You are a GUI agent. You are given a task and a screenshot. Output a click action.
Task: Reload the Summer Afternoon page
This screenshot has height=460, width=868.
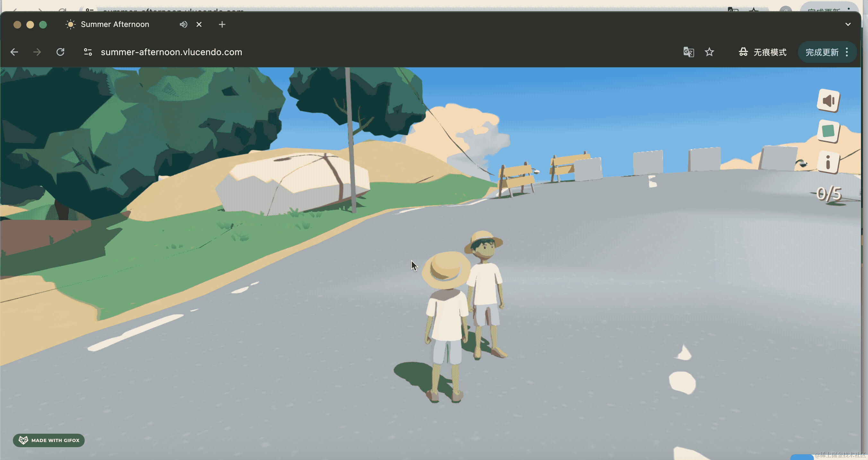60,52
